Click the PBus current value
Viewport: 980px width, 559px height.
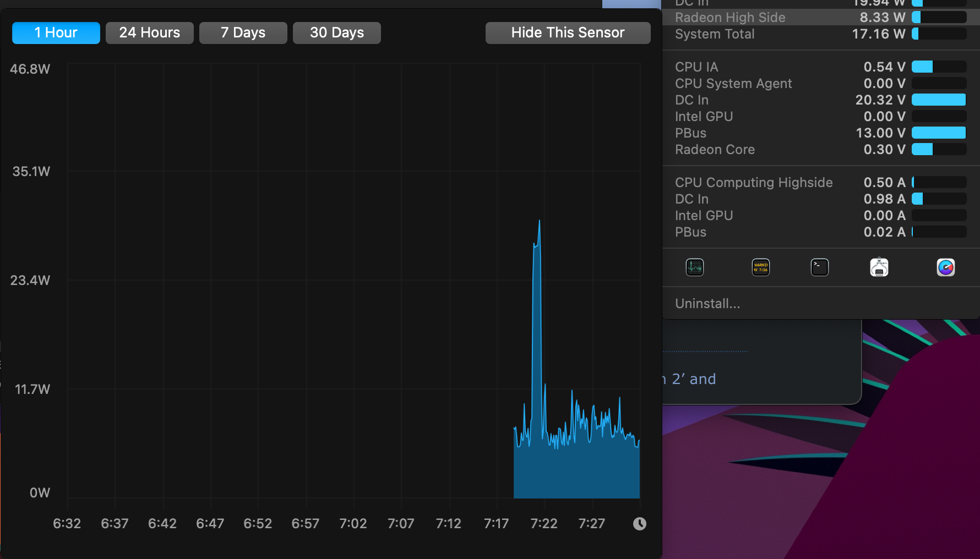(x=883, y=232)
